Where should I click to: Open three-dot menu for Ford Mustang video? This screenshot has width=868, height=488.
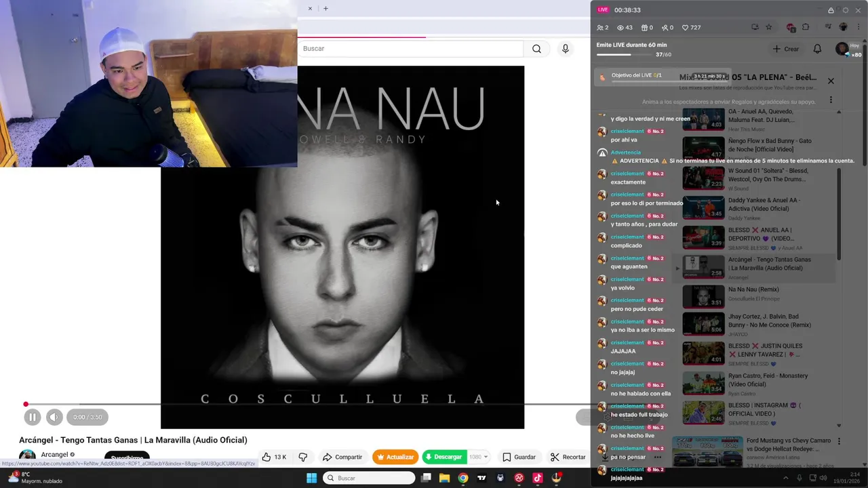(839, 441)
